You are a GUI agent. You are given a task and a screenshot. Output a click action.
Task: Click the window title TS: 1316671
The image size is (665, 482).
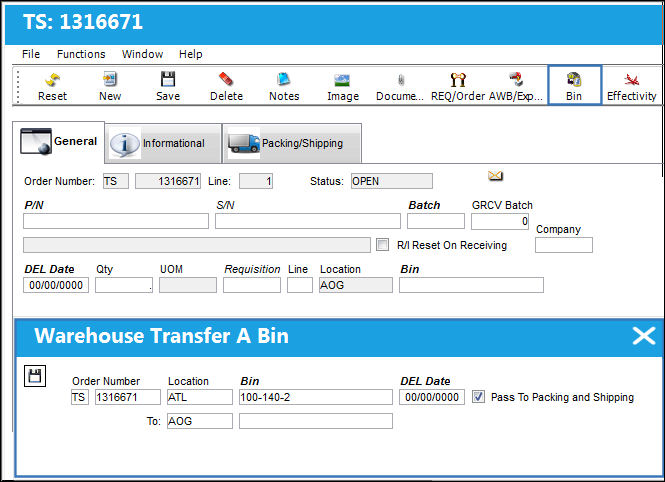pyautogui.click(x=83, y=22)
